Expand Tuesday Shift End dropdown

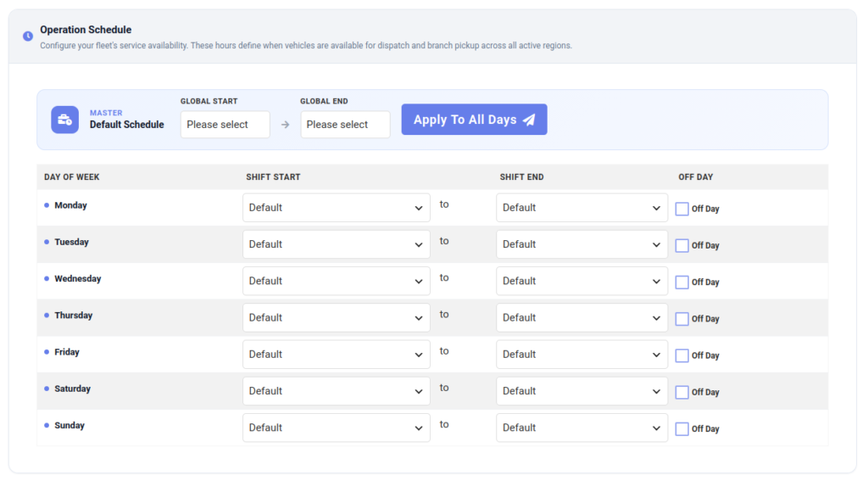tap(581, 244)
